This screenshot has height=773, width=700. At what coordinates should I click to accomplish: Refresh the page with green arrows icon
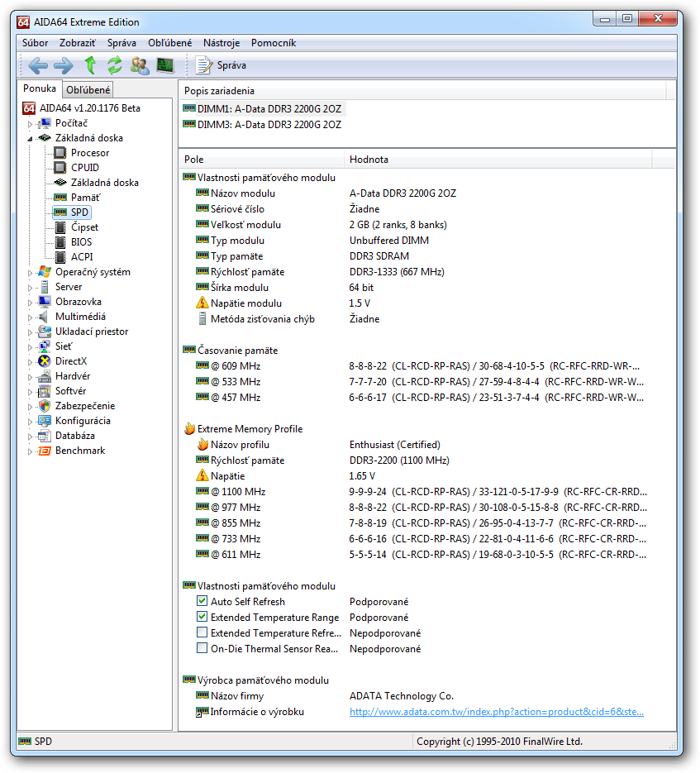coord(115,65)
